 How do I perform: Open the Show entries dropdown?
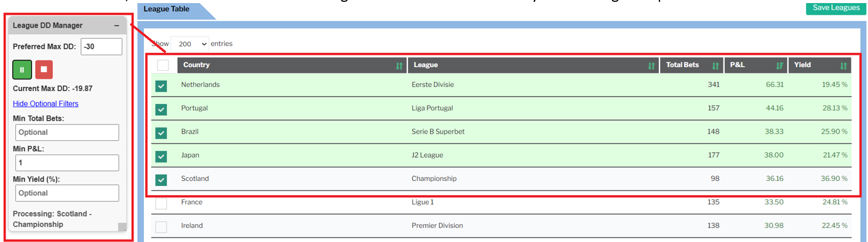[189, 44]
